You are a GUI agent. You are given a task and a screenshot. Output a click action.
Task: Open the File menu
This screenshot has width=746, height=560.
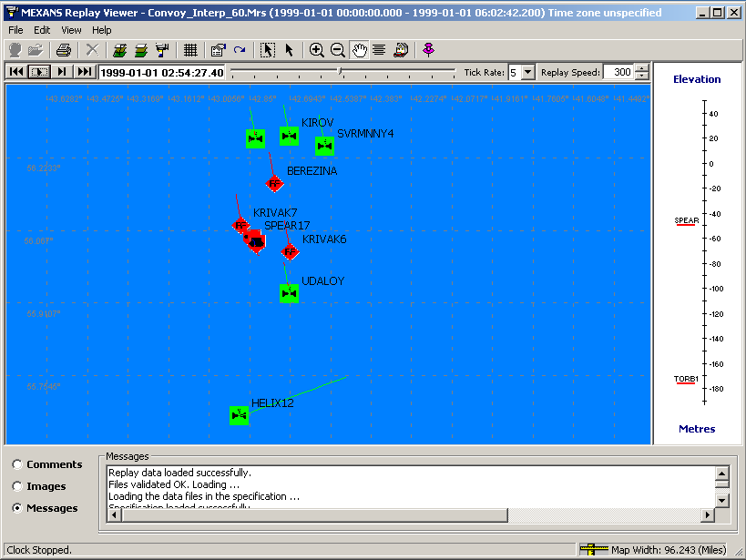coord(15,30)
